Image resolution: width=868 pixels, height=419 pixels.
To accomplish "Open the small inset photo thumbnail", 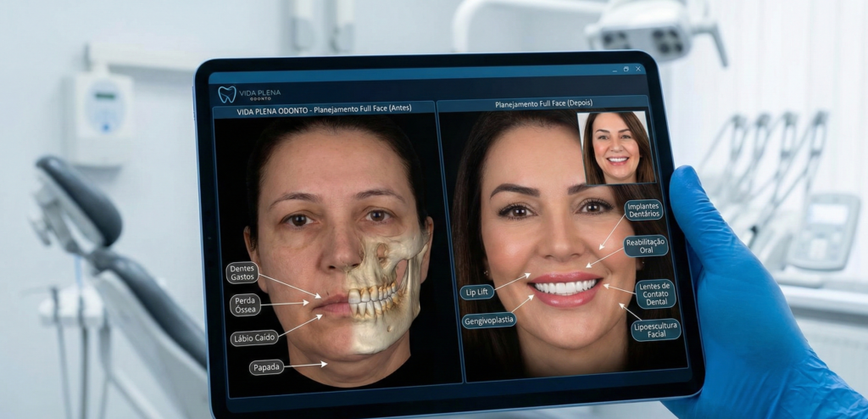I will (616, 148).
